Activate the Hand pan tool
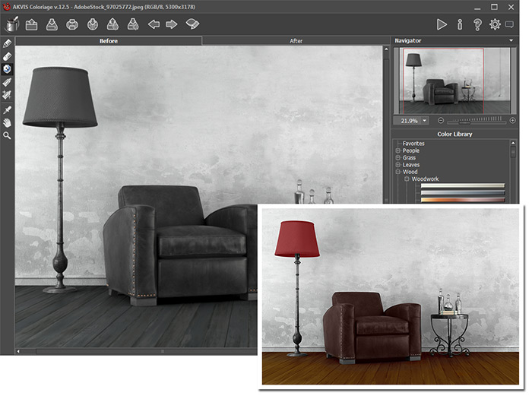 coord(7,122)
